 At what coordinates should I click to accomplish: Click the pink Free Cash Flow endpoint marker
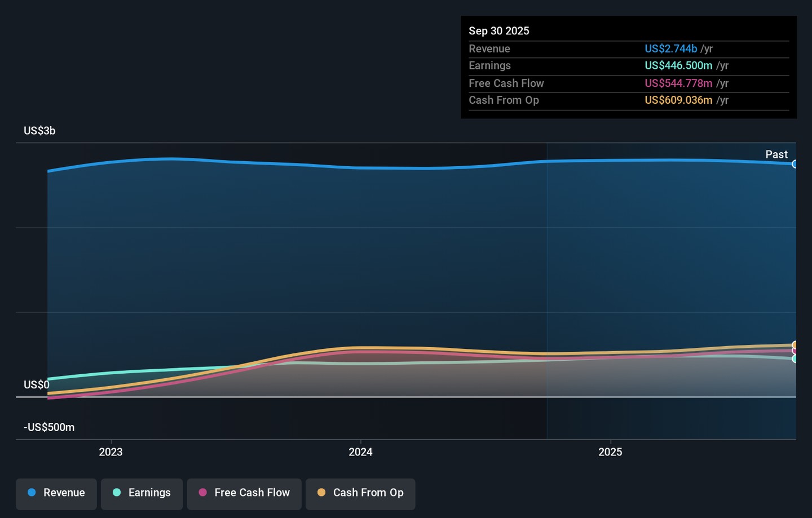click(795, 351)
